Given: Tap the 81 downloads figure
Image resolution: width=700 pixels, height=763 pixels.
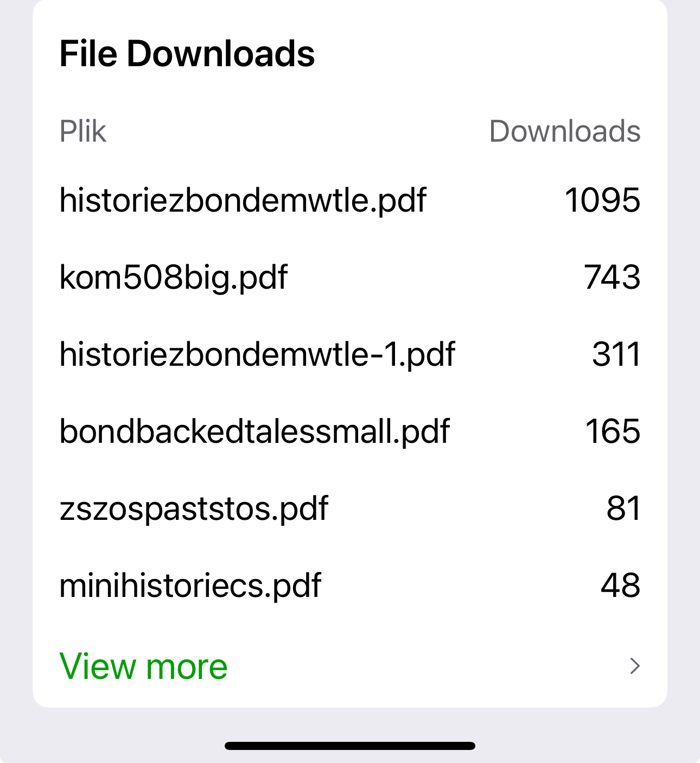Looking at the screenshot, I should (x=623, y=508).
